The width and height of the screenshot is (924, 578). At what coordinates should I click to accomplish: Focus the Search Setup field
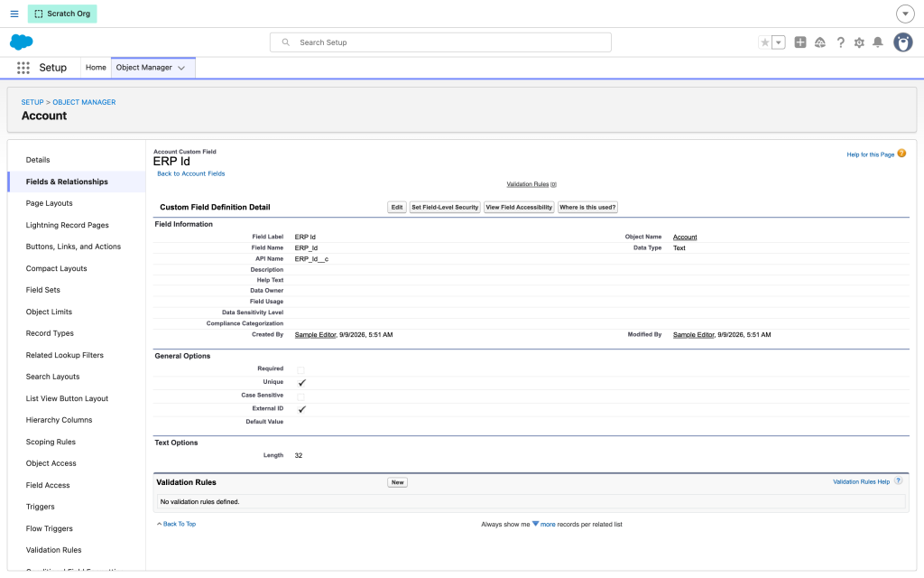[x=440, y=42]
